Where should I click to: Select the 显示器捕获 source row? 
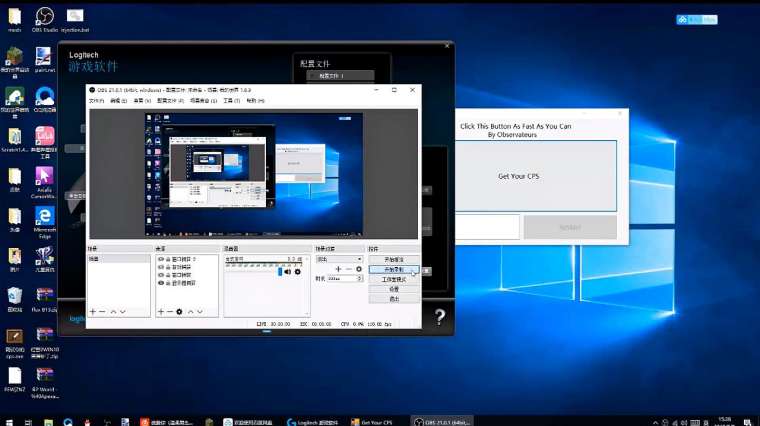pyautogui.click(x=187, y=283)
